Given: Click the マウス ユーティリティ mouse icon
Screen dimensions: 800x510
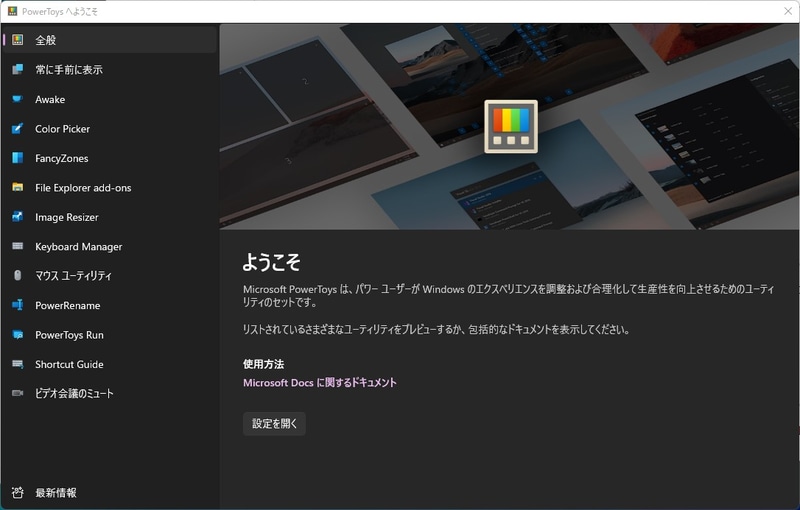Looking at the screenshot, I should tap(18, 275).
